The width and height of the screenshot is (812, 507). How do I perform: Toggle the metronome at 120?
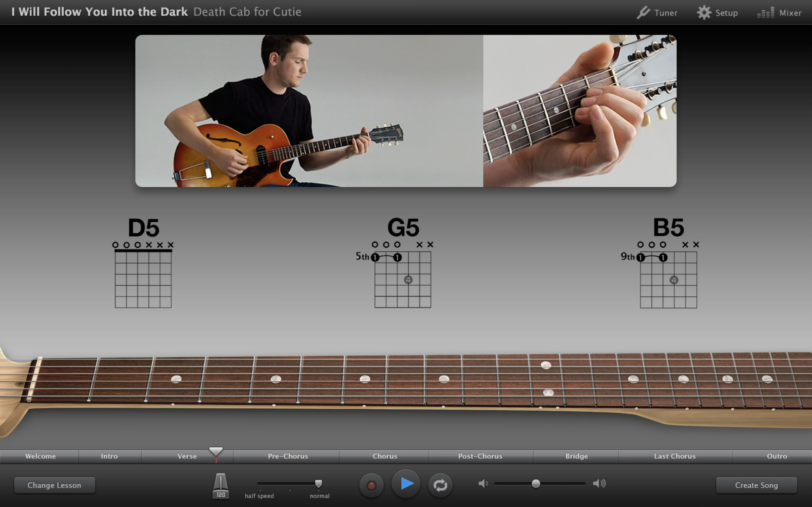click(221, 486)
